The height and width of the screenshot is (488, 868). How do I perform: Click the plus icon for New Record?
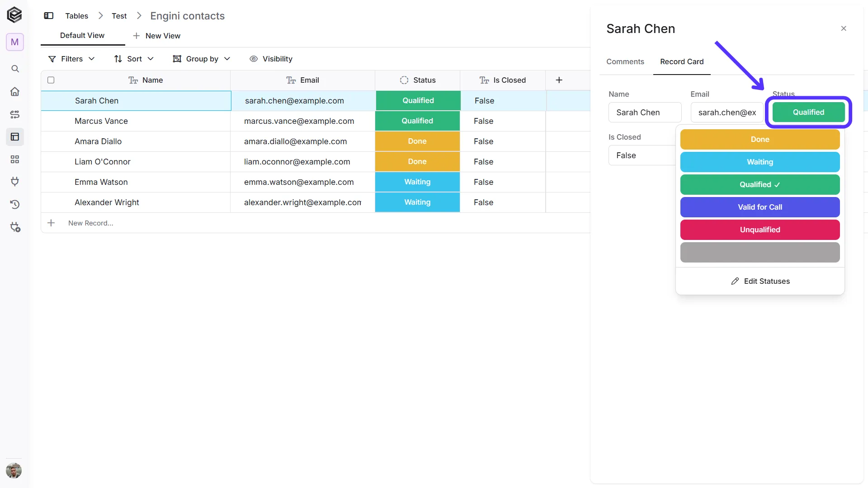click(51, 223)
